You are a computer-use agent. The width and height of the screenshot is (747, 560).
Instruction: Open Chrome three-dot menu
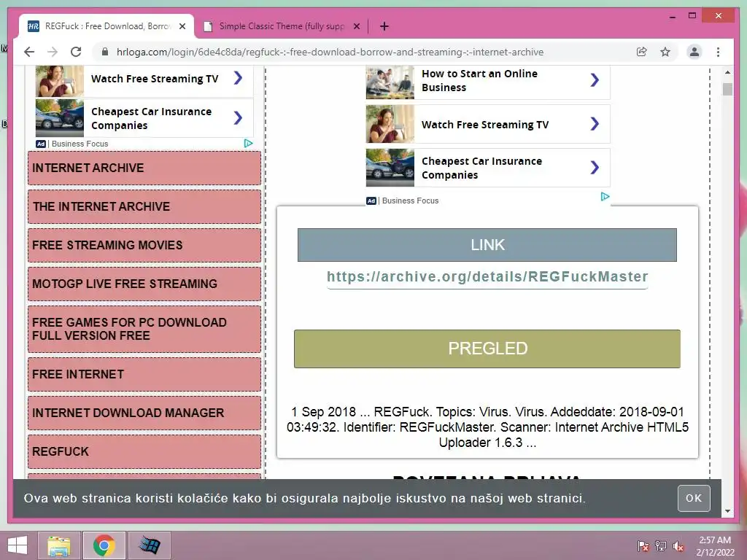pos(718,52)
